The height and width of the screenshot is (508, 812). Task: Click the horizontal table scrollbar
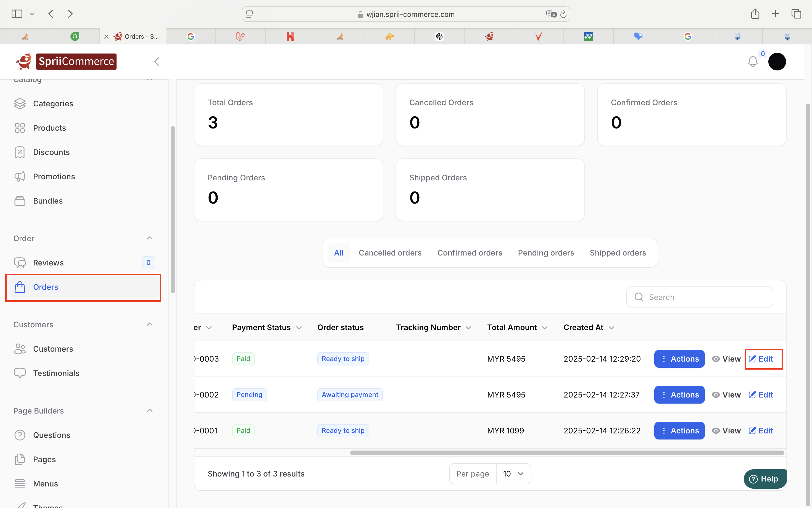(x=567, y=452)
